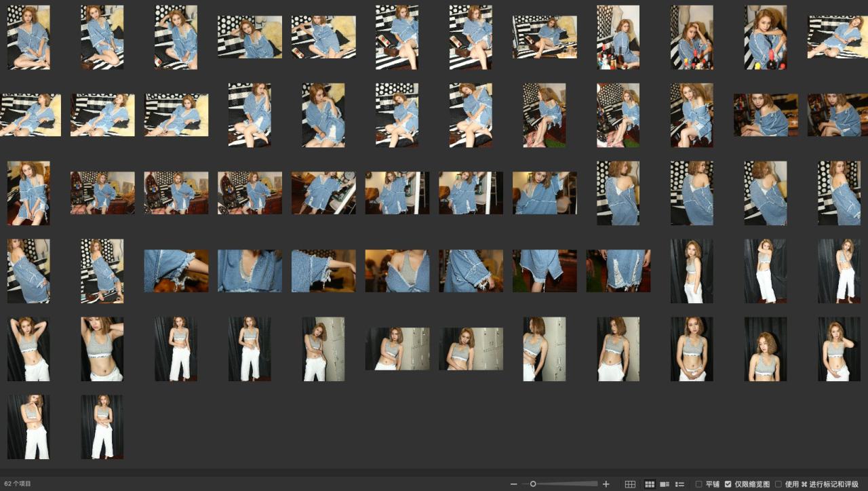Switch to details view layout

click(x=665, y=484)
